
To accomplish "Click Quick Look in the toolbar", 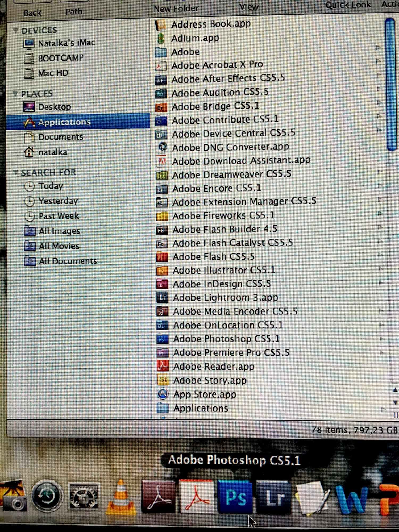I will 348,5.
